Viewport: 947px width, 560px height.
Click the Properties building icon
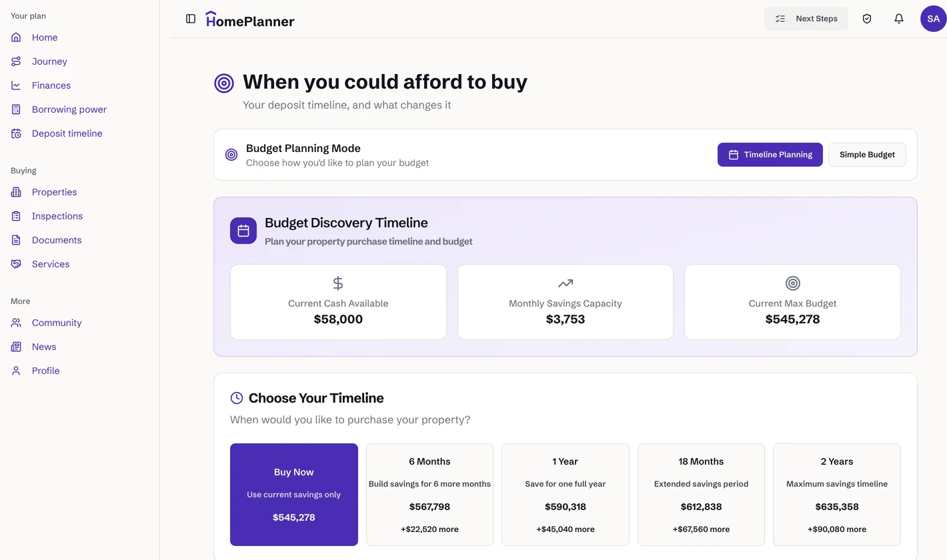pyautogui.click(x=16, y=192)
